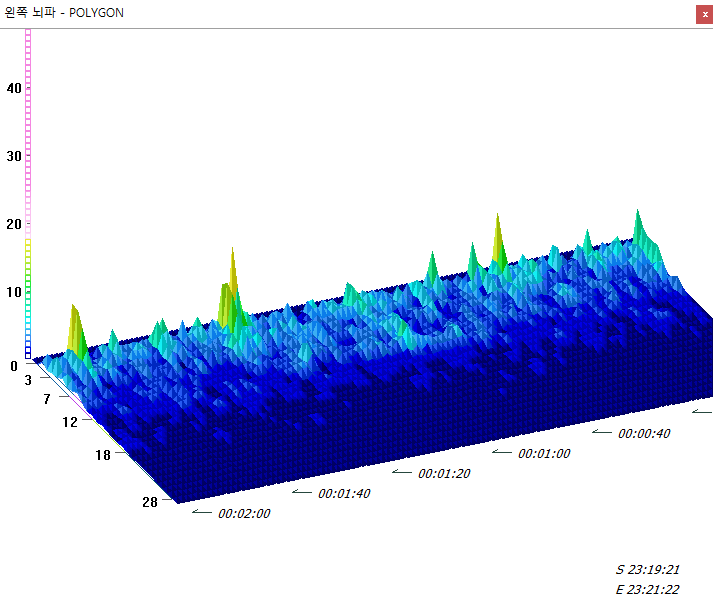Click the arrow beside 00:00:40 label

602,432
